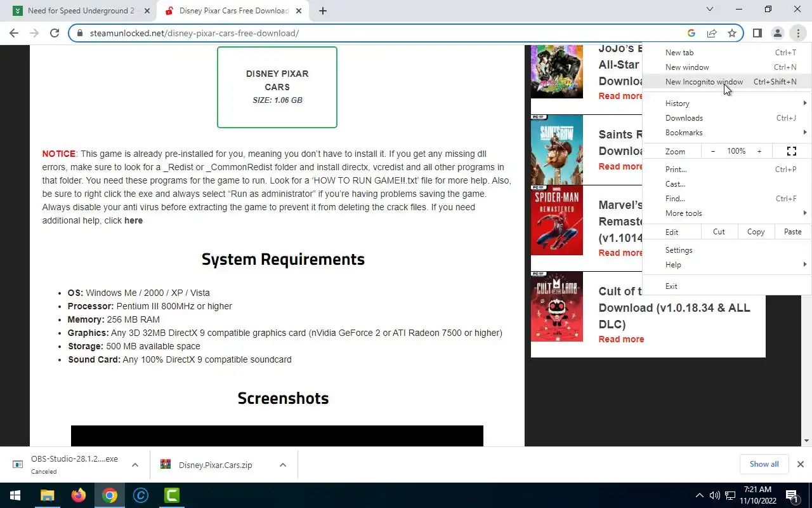Click Paste in the Edit row
The width and height of the screenshot is (812, 508).
(792, 232)
